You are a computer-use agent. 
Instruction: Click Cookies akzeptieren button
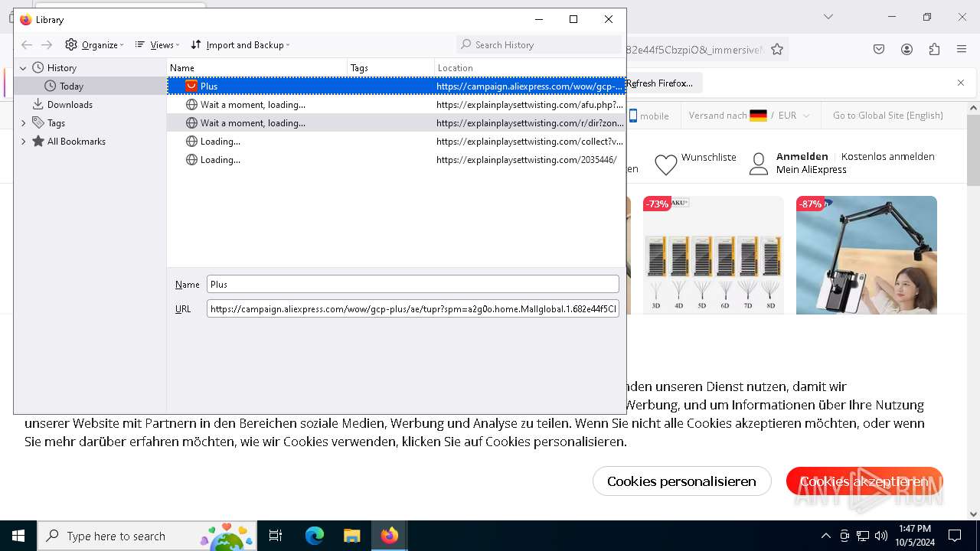click(x=864, y=481)
